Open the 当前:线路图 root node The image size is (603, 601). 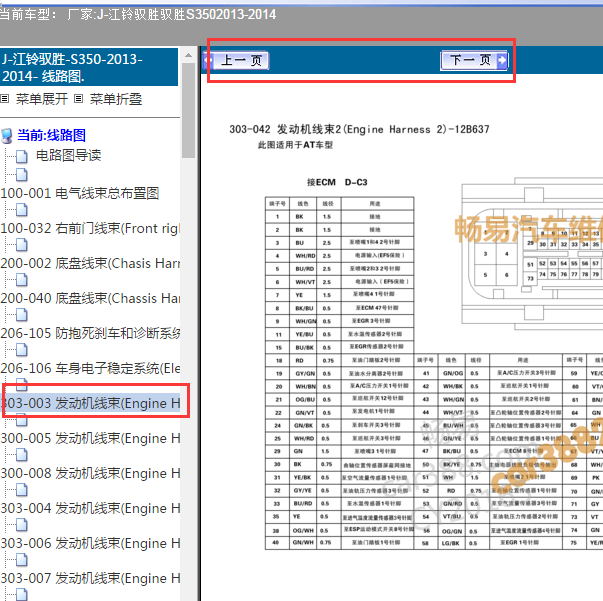pyautogui.click(x=51, y=135)
